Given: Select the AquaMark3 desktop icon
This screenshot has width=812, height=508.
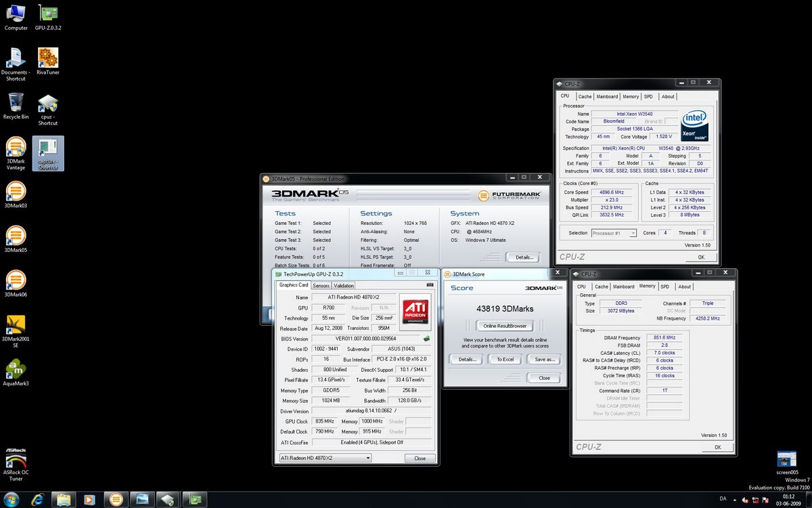Looking at the screenshot, I should click(16, 373).
